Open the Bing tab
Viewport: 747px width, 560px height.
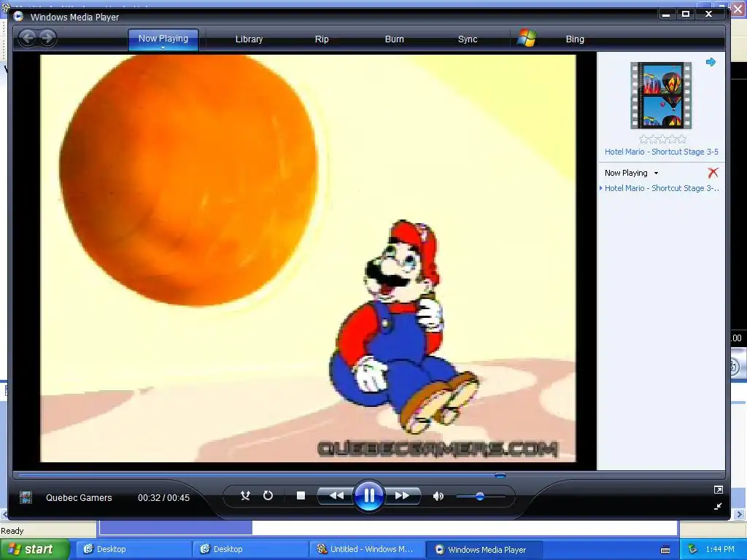pos(575,39)
